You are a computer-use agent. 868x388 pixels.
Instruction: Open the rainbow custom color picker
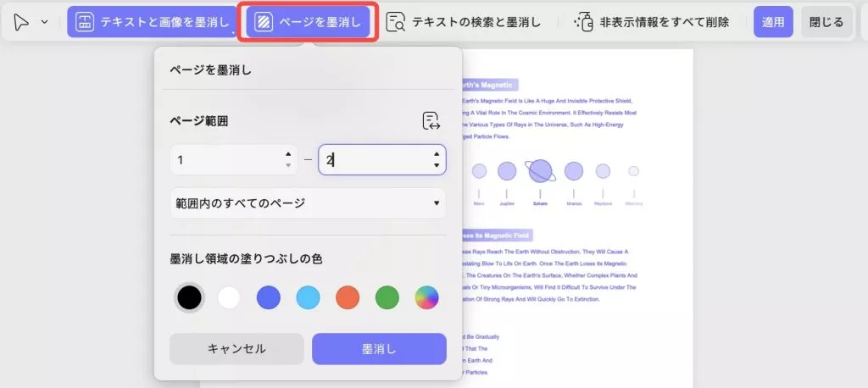[x=427, y=298]
